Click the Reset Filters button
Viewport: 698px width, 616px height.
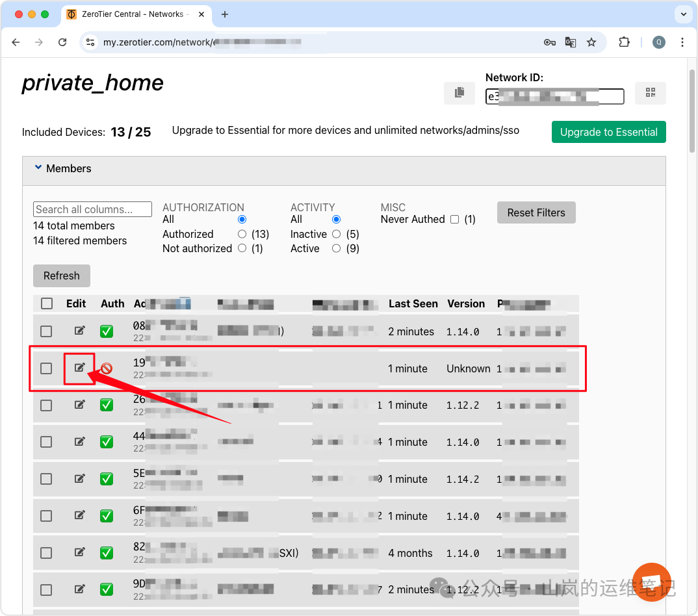pyautogui.click(x=536, y=212)
